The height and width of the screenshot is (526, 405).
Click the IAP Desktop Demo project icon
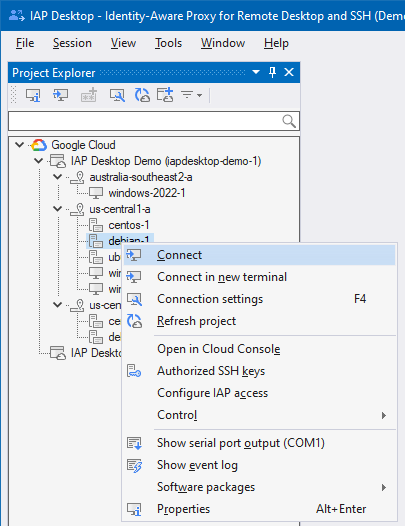(58, 161)
